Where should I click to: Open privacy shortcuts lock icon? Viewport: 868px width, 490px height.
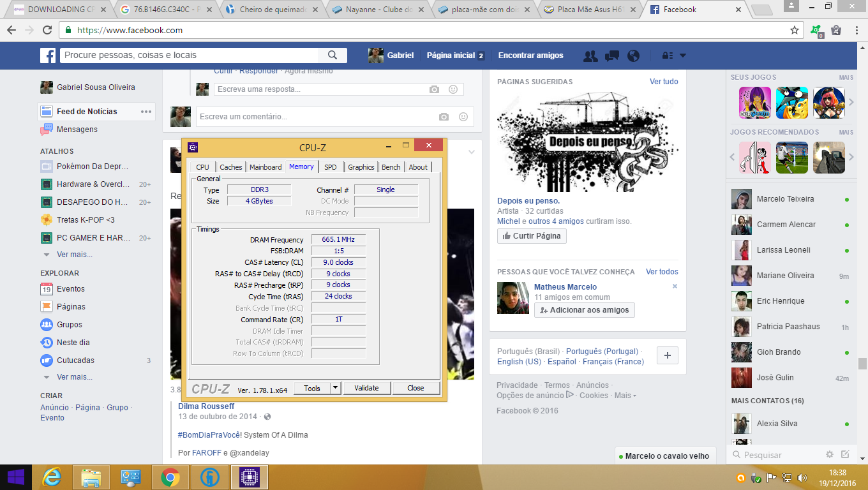(x=668, y=56)
